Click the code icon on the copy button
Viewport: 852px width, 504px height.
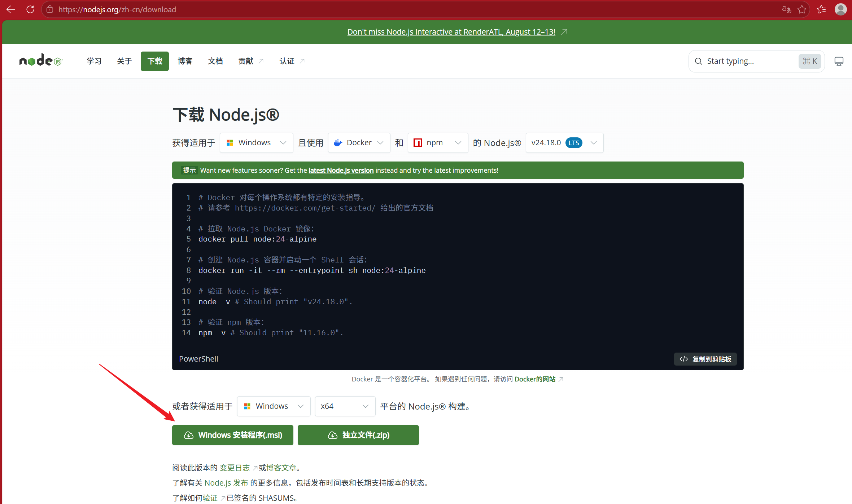coord(684,359)
